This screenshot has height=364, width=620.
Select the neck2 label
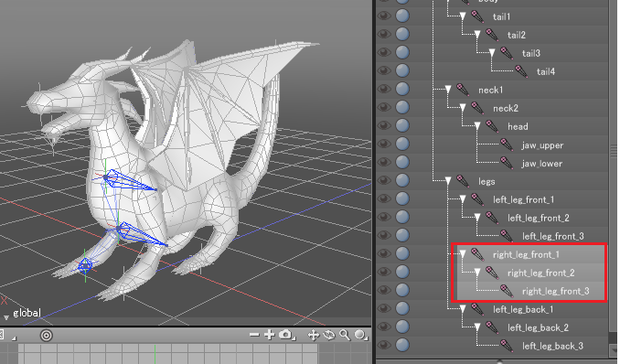[506, 108]
